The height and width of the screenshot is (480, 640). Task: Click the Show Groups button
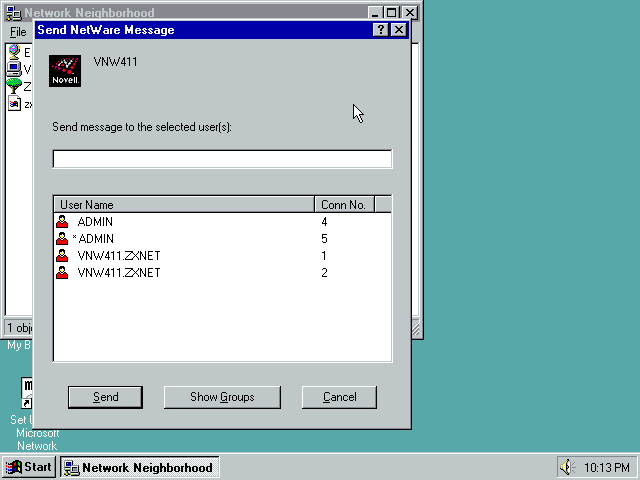click(x=222, y=397)
